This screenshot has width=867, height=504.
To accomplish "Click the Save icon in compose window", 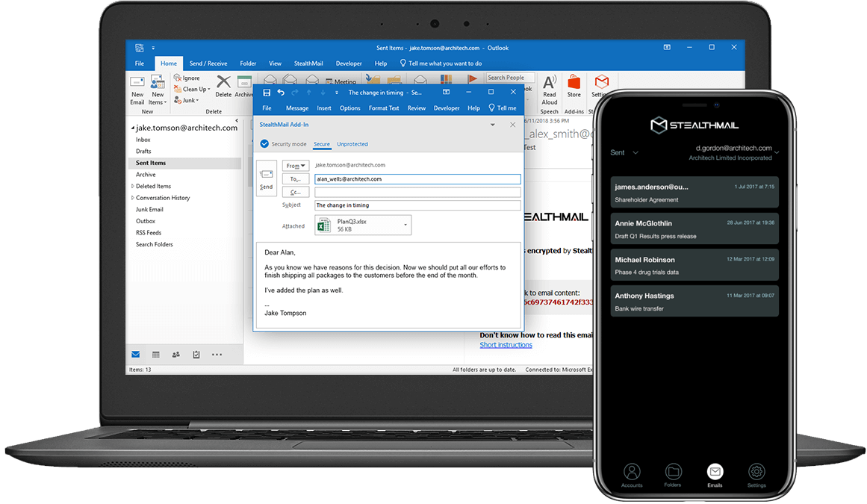I will click(267, 93).
